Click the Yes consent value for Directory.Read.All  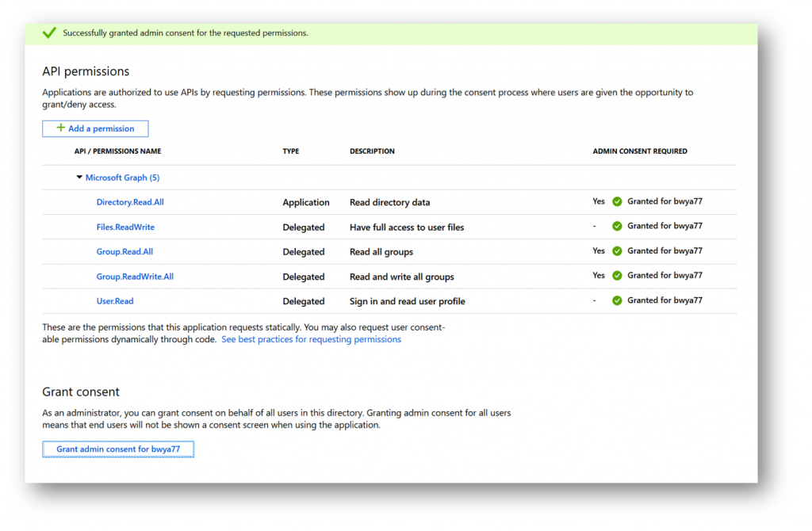point(599,201)
